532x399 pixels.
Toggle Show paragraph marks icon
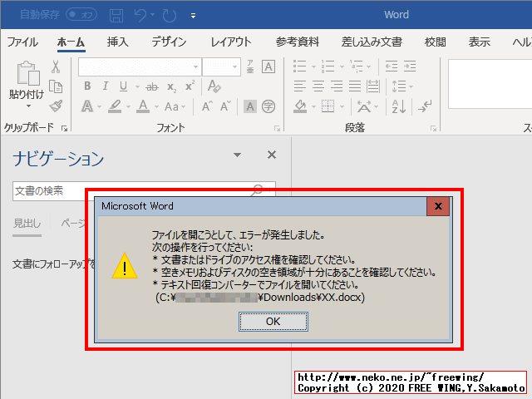coord(425,106)
